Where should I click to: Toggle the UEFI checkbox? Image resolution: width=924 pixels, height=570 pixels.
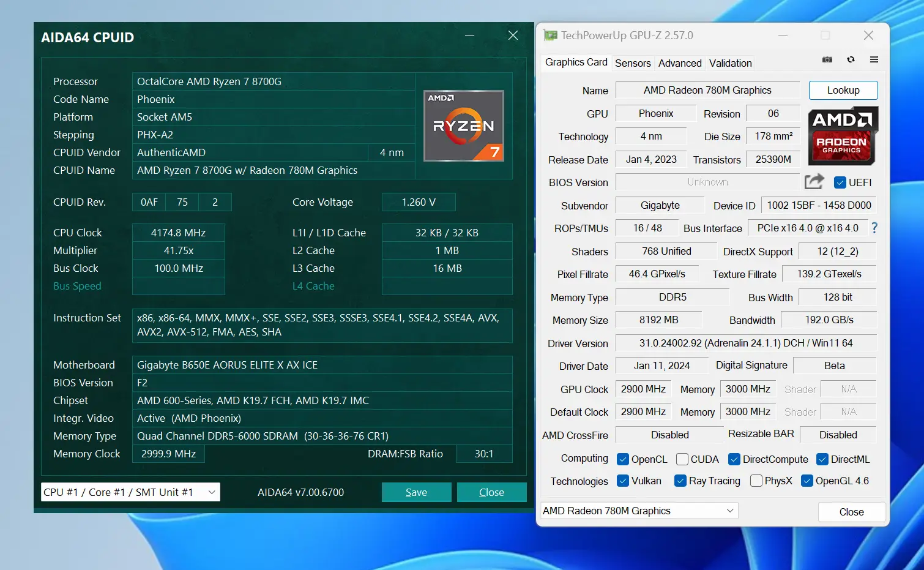point(840,182)
